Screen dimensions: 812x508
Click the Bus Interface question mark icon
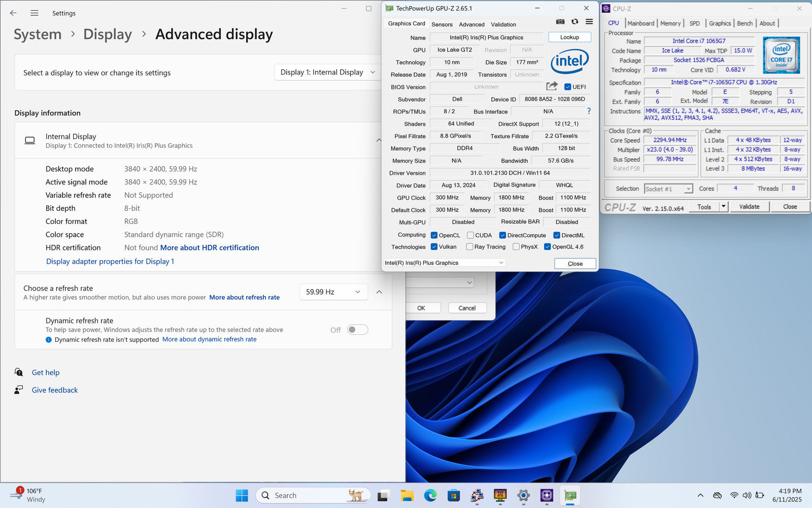[589, 111]
